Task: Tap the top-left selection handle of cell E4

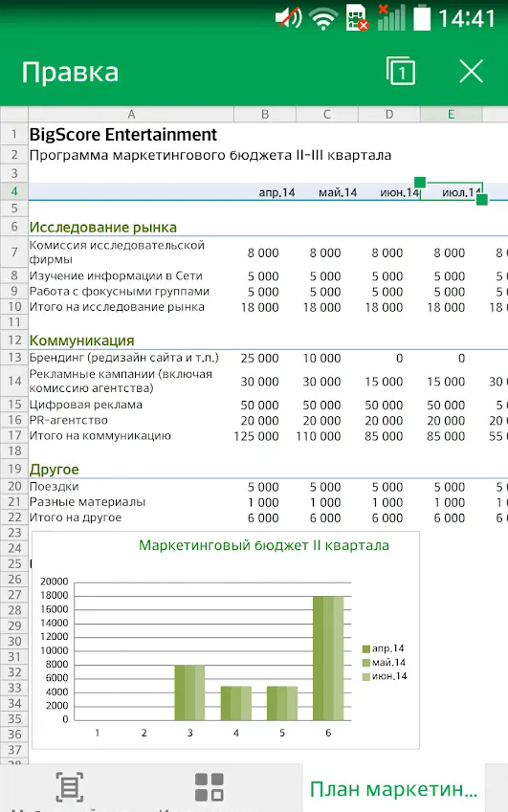Action: pyautogui.click(x=420, y=183)
